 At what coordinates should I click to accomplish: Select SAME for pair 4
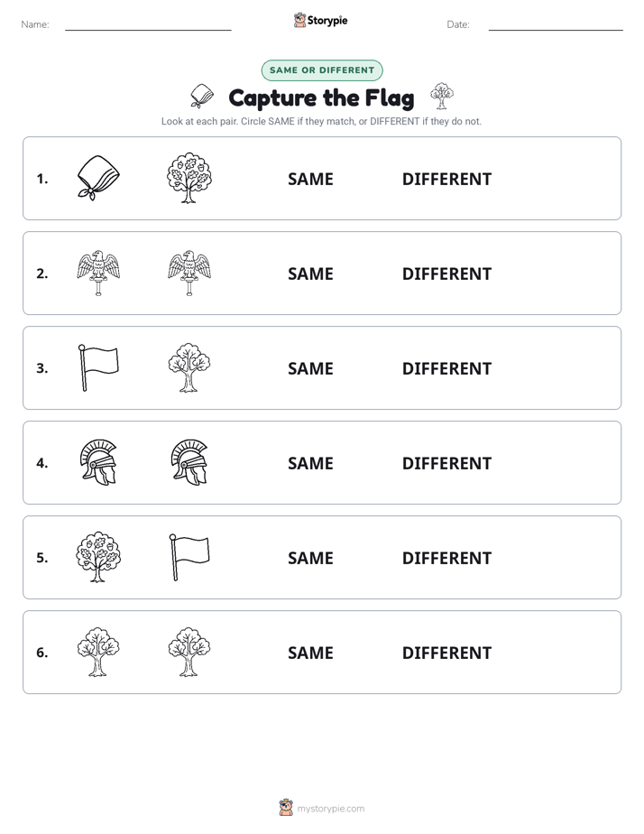(x=310, y=463)
